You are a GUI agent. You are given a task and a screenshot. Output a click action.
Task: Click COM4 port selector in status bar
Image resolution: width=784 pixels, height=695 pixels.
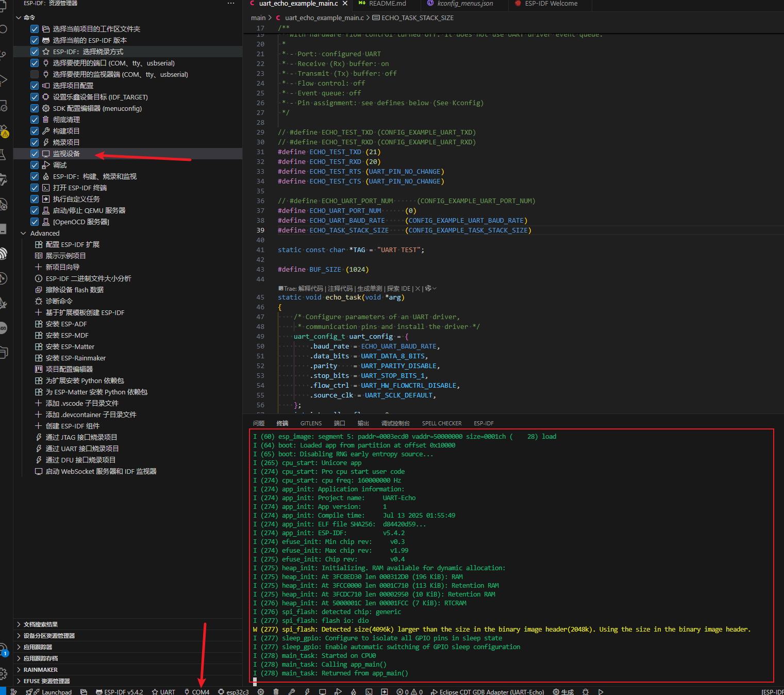[x=197, y=692]
